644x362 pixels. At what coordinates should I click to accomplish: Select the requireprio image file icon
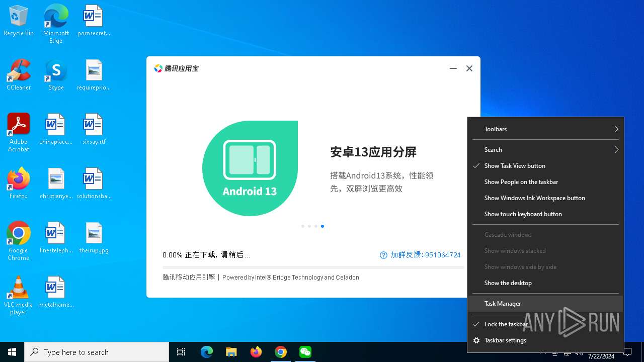tap(94, 75)
